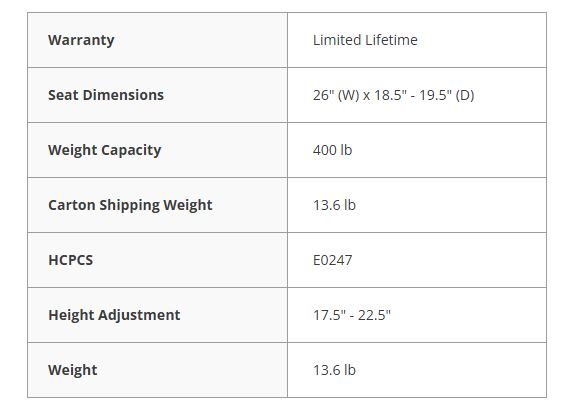Click the HCPCS label
Image resolution: width=570 pixels, height=416 pixels.
pyautogui.click(x=71, y=260)
